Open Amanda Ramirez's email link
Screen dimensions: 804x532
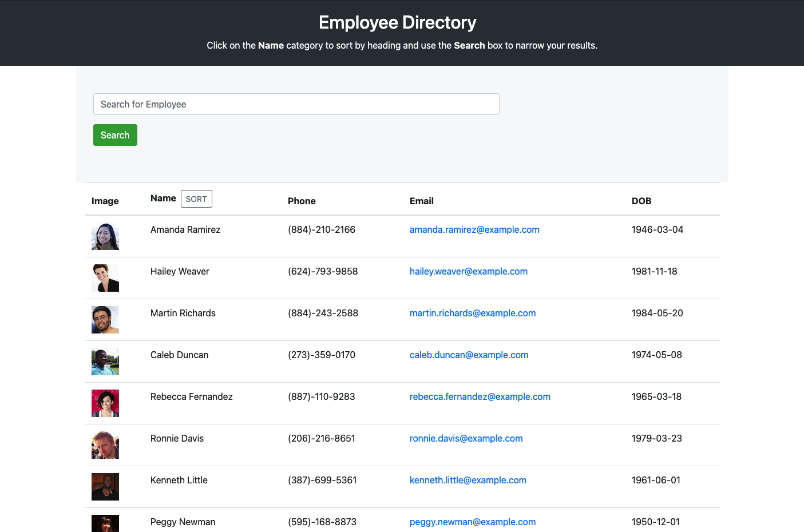(x=474, y=229)
